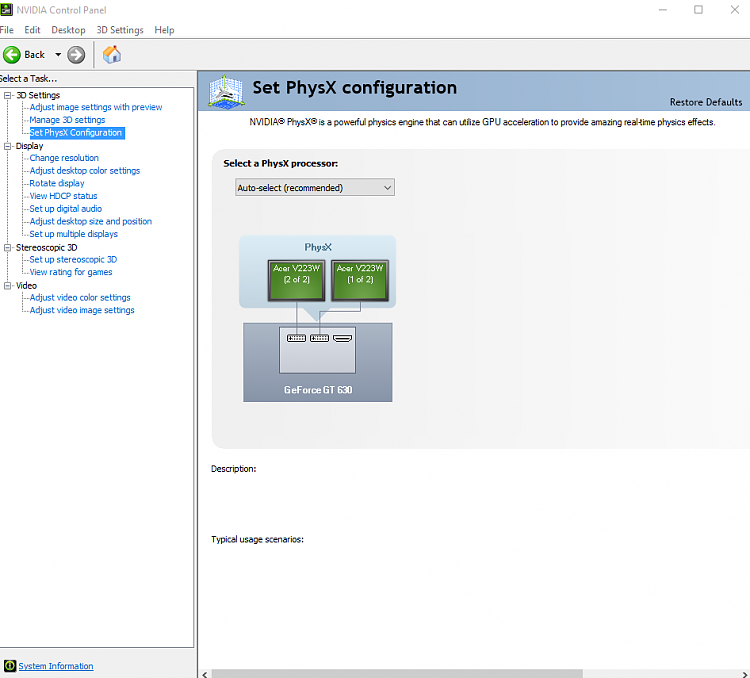Open Adjust desktop size and position

pyautogui.click(x=90, y=222)
